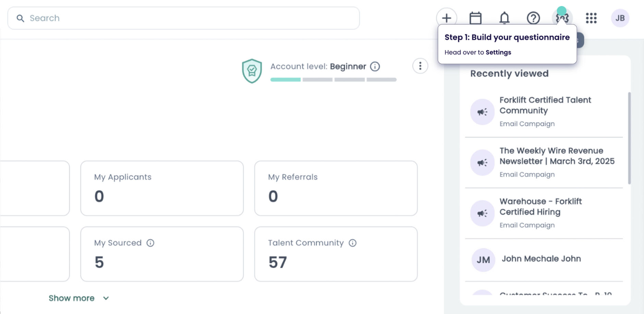Open the apps grid menu icon
This screenshot has height=314, width=644.
[591, 18]
